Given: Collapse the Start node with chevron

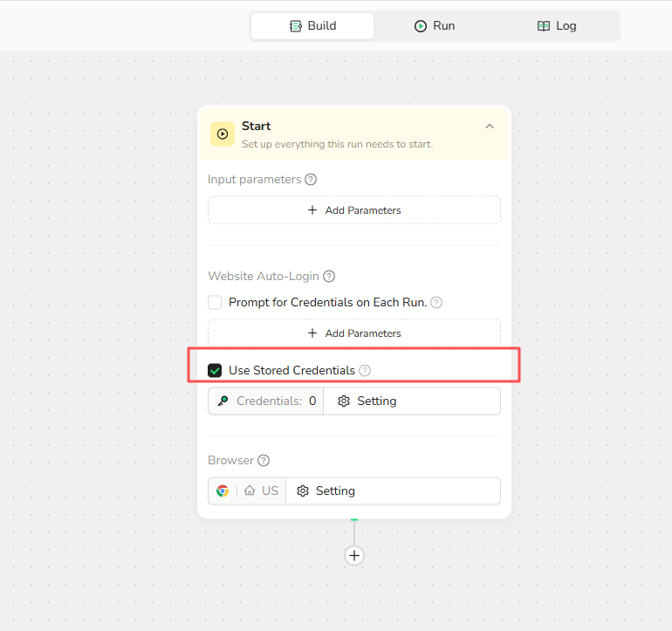Looking at the screenshot, I should coord(490,127).
